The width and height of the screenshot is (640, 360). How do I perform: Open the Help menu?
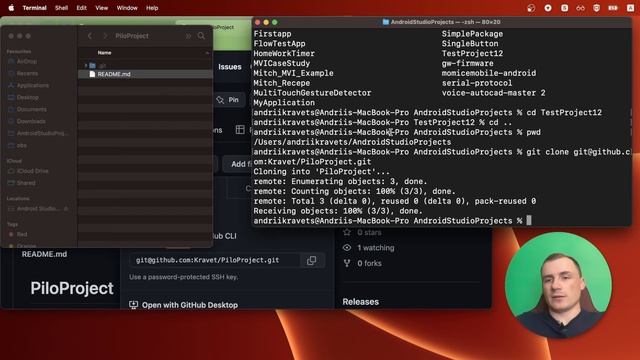click(x=152, y=8)
